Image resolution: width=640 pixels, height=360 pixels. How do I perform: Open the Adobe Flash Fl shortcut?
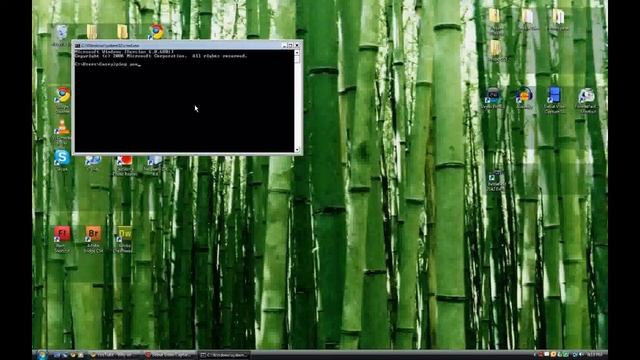pyautogui.click(x=62, y=234)
